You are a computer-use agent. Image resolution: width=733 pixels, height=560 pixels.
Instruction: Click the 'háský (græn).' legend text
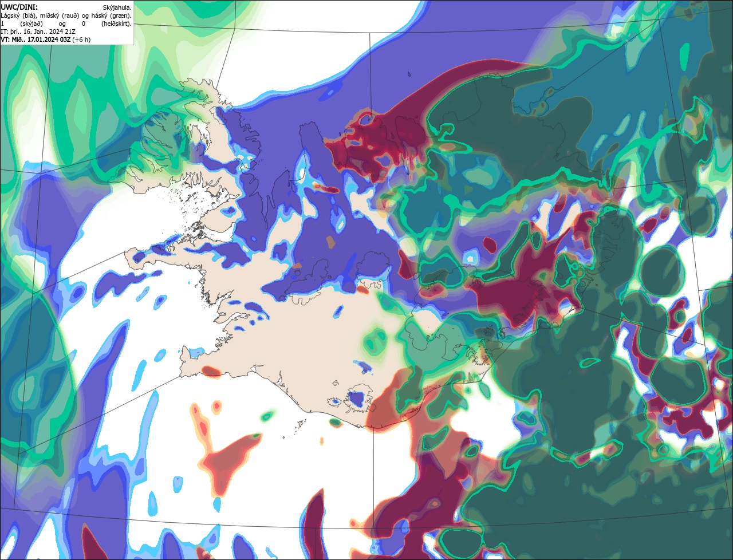coord(111,16)
